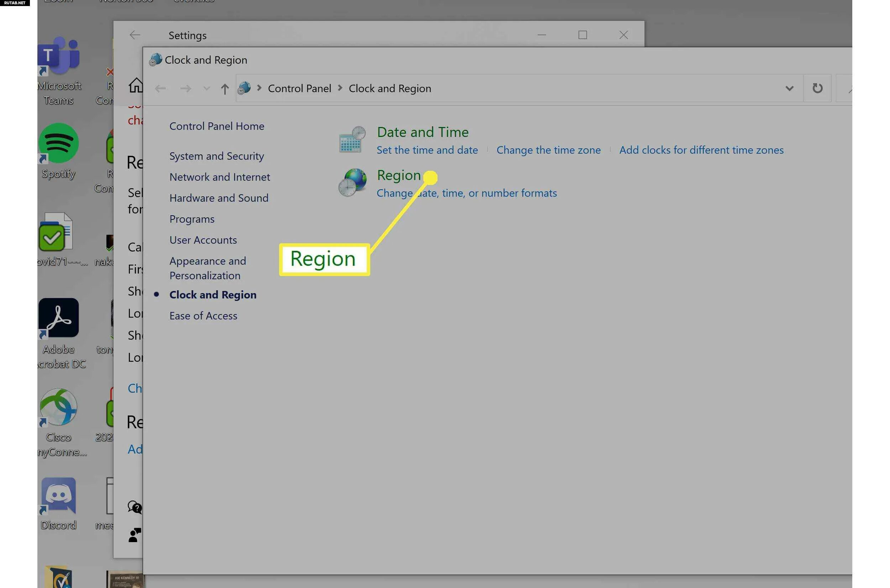The height and width of the screenshot is (588, 890).
Task: Open the Region globe icon
Action: 352,182
